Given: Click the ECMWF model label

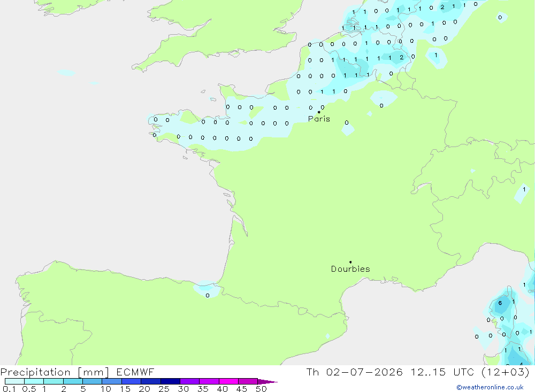Looking at the screenshot, I should [x=135, y=372].
